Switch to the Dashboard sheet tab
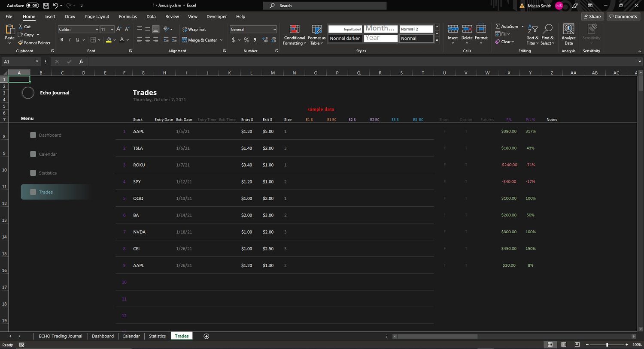This screenshot has height=349, width=644. pyautogui.click(x=103, y=336)
